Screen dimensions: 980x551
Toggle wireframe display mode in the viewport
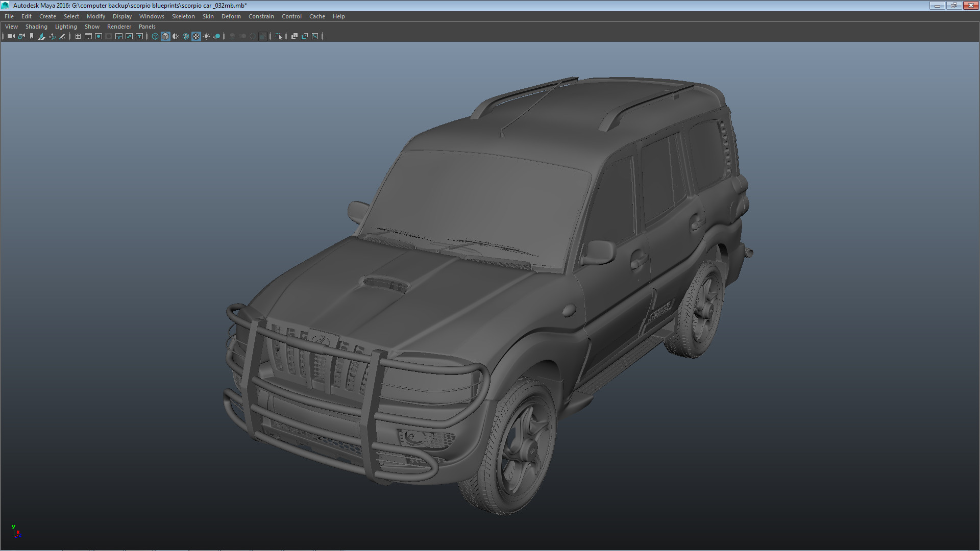(155, 36)
